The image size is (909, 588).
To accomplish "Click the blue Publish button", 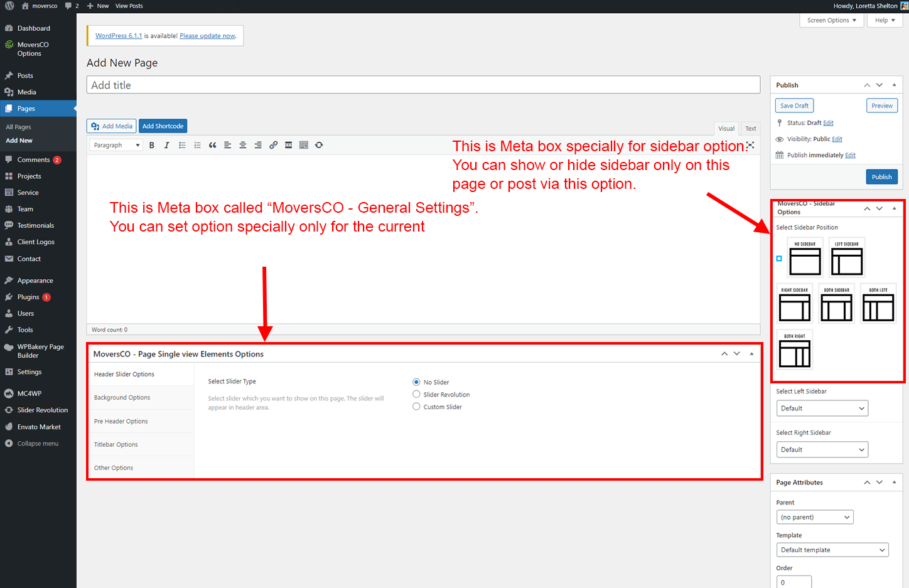I will 881,177.
